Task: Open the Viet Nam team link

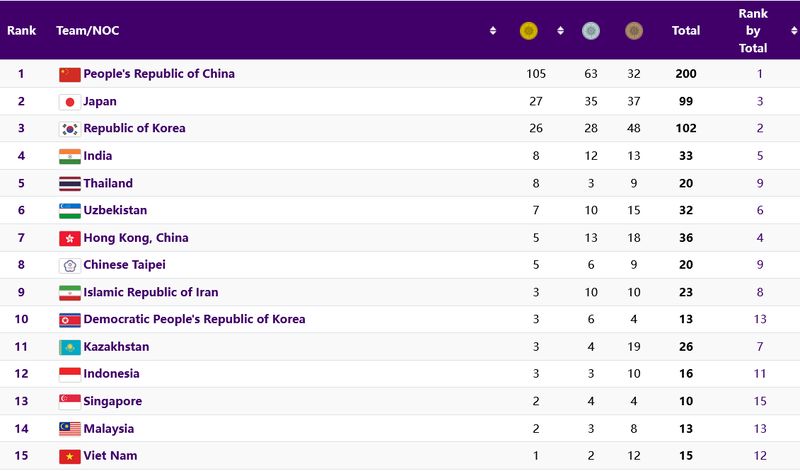Action: tap(110, 456)
